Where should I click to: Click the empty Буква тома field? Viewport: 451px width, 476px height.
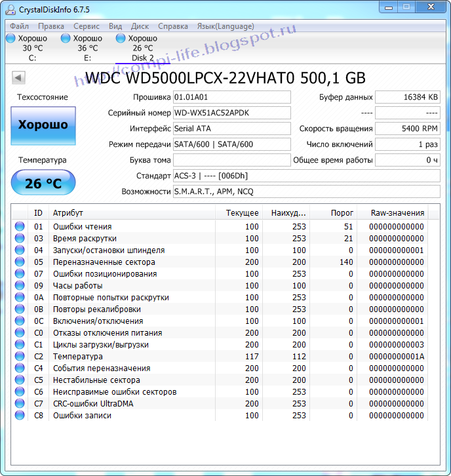click(x=232, y=160)
